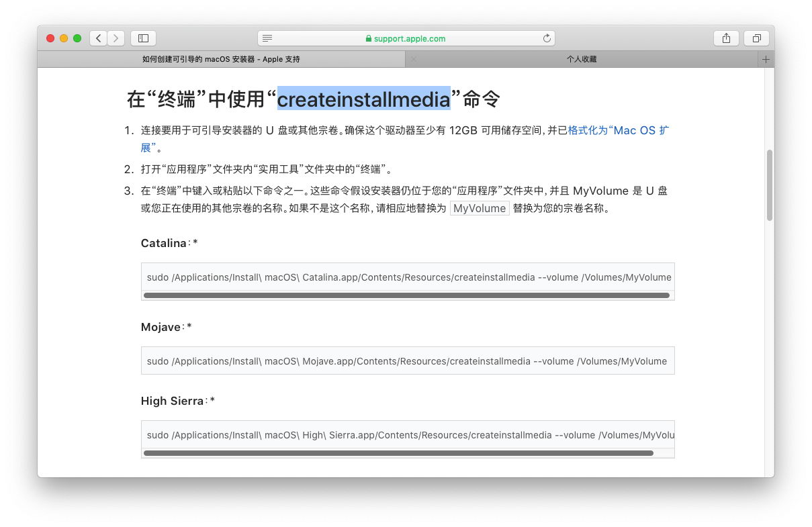Viewport: 812px width, 527px height.
Task: Click the horizontal scrollbar under the Catalina command
Action: [x=406, y=295]
